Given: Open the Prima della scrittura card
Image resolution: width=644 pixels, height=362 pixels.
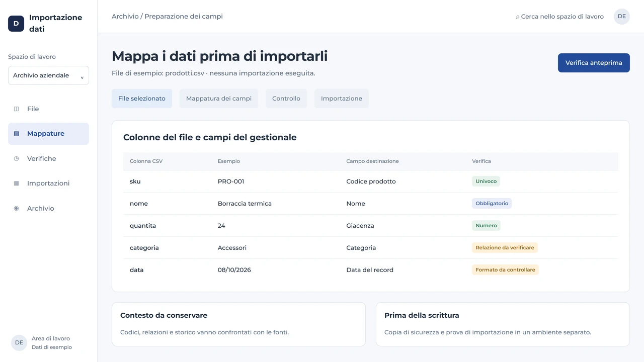Looking at the screenshot, I should tap(503, 324).
